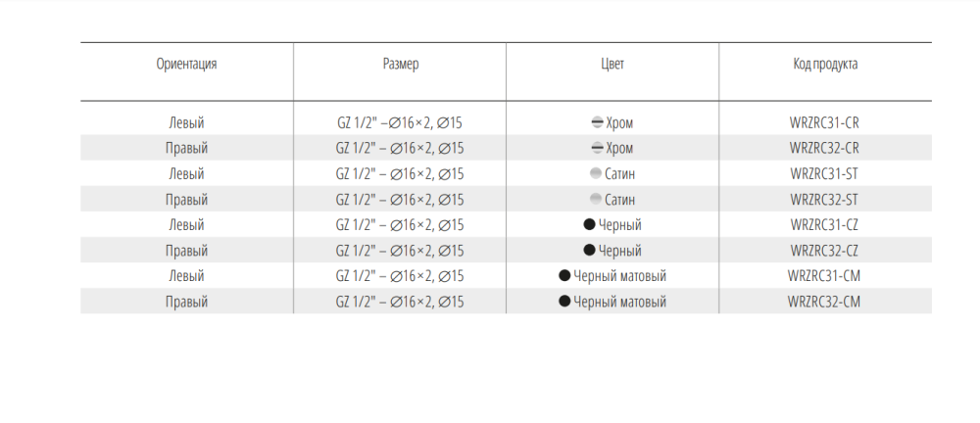Select the satin swatch in the WRZRC32-ST row

(x=596, y=200)
